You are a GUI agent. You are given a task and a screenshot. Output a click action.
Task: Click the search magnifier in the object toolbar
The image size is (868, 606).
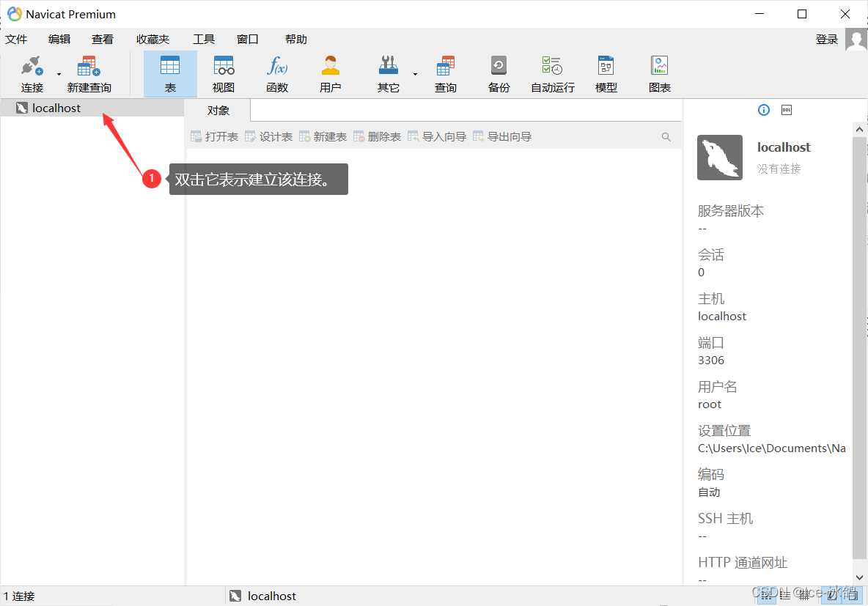click(666, 137)
